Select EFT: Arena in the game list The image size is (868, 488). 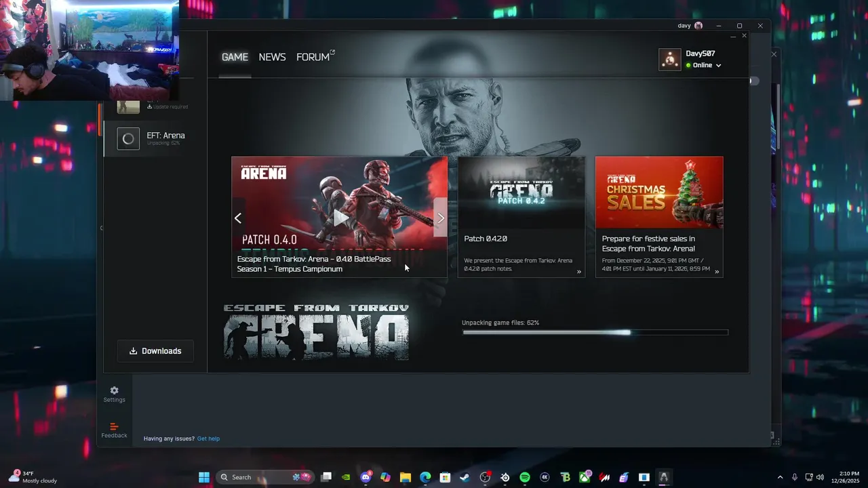tap(155, 139)
